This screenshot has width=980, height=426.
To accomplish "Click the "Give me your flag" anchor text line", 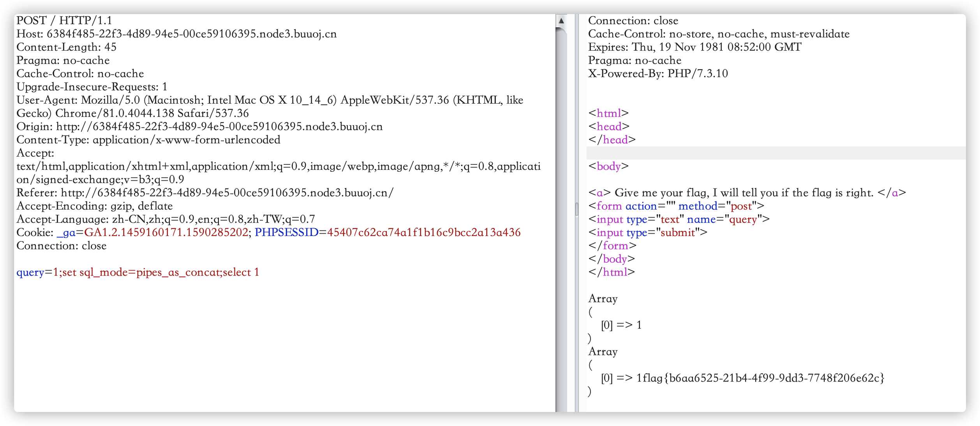I will 747,193.
